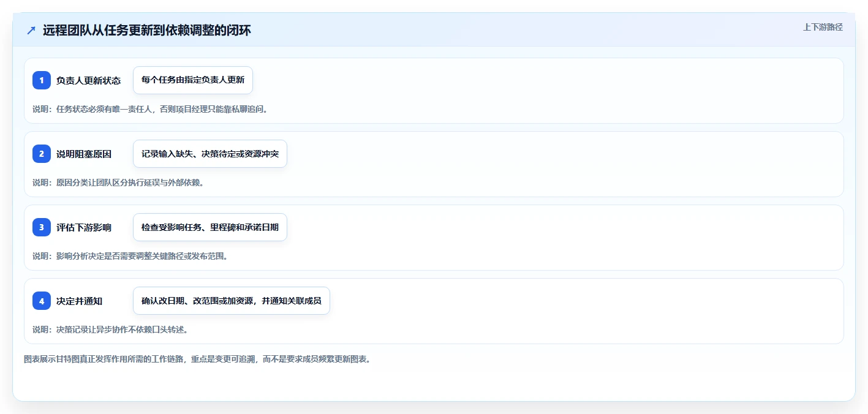Click the 确认改日期、改范围或加资源 chip
Image resolution: width=868 pixels, height=414 pixels.
click(x=232, y=301)
